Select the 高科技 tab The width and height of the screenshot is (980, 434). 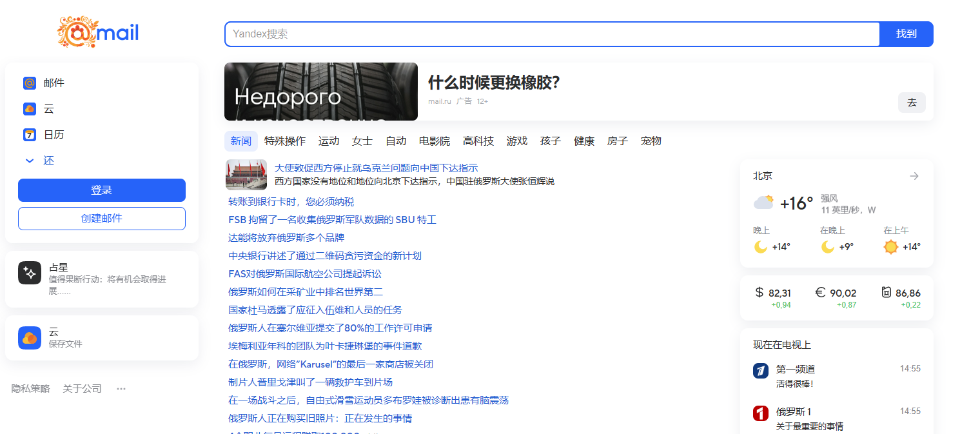[478, 141]
